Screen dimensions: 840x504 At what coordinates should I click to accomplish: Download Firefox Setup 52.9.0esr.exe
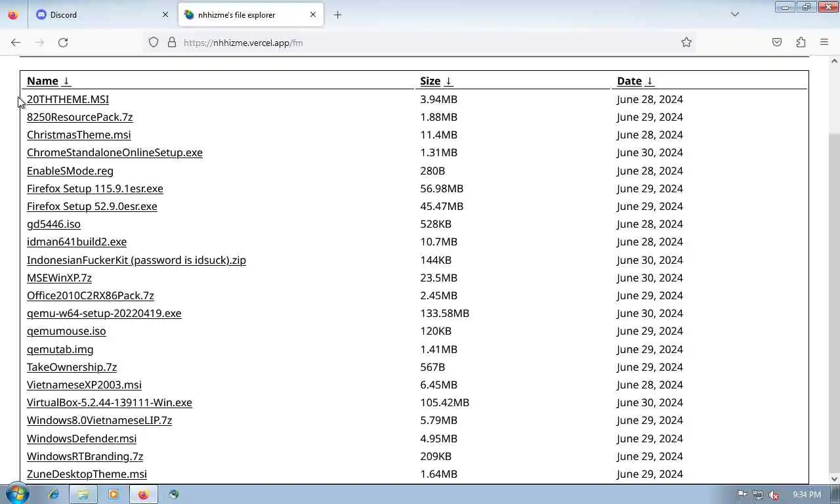tap(92, 206)
